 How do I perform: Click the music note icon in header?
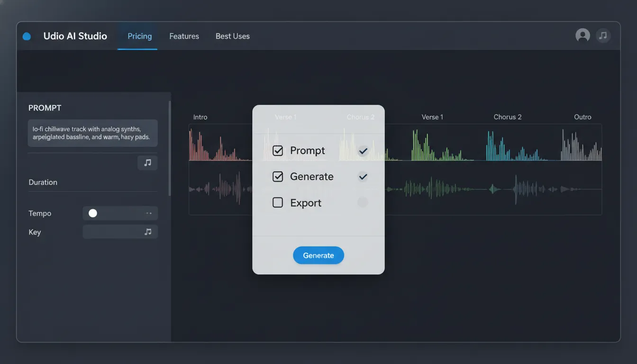[603, 36]
